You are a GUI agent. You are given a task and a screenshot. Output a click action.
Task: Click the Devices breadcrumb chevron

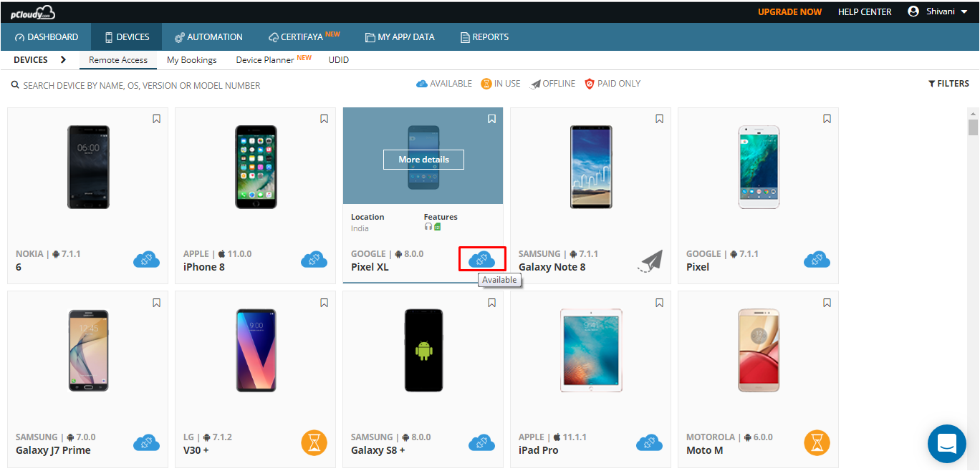pyautogui.click(x=64, y=60)
